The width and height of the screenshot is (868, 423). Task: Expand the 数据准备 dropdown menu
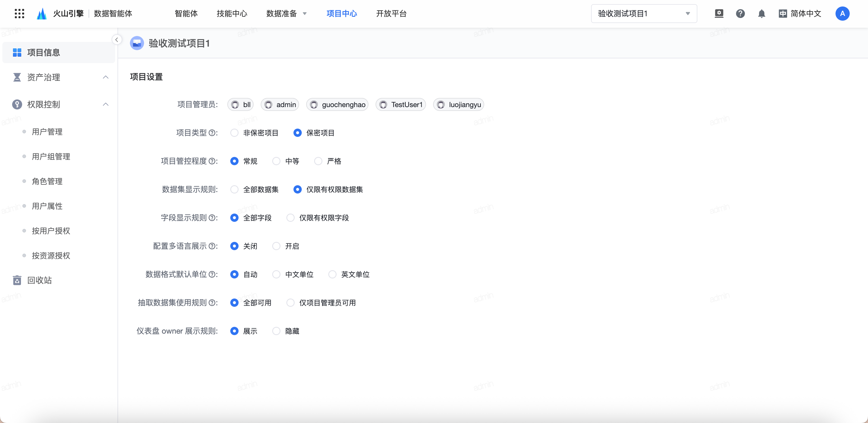pos(286,14)
